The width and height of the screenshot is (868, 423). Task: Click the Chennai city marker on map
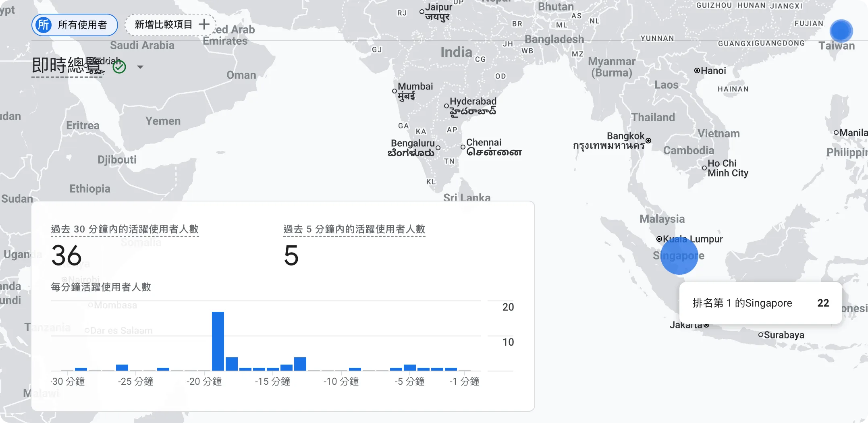point(463,147)
